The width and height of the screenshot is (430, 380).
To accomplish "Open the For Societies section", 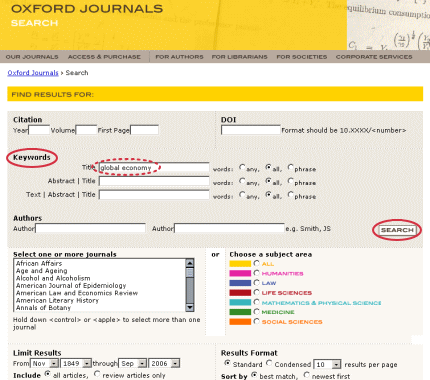I will 302,57.
